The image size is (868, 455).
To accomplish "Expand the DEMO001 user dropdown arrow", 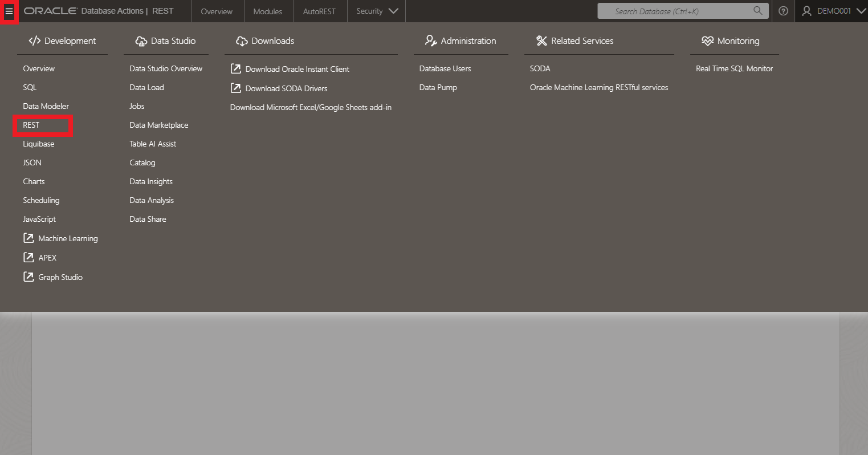I will [861, 11].
